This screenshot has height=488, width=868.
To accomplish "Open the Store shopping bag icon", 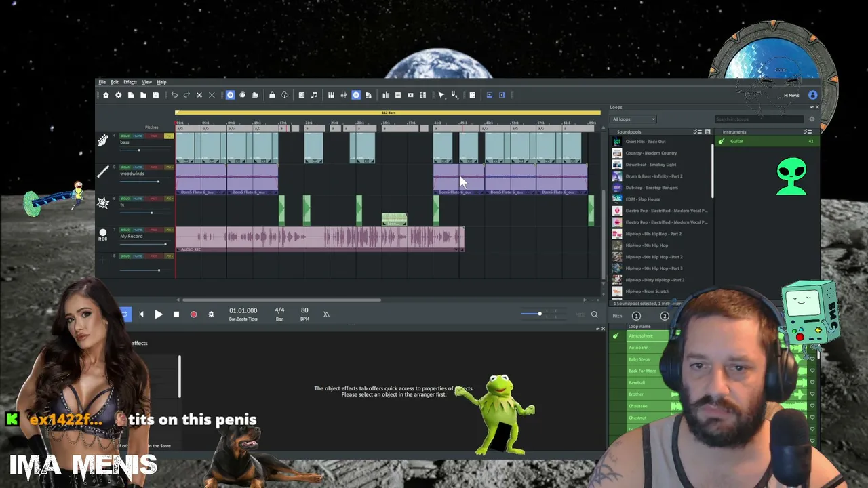I will pyautogui.click(x=272, y=95).
